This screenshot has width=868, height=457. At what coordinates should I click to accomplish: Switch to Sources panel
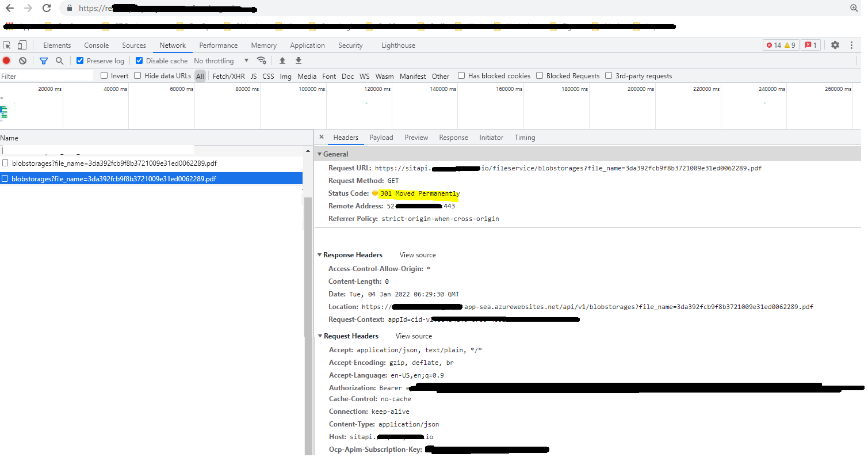133,45
